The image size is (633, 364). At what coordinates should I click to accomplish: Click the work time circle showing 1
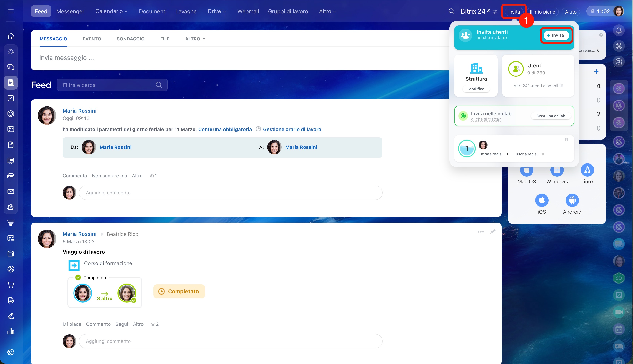tap(467, 148)
